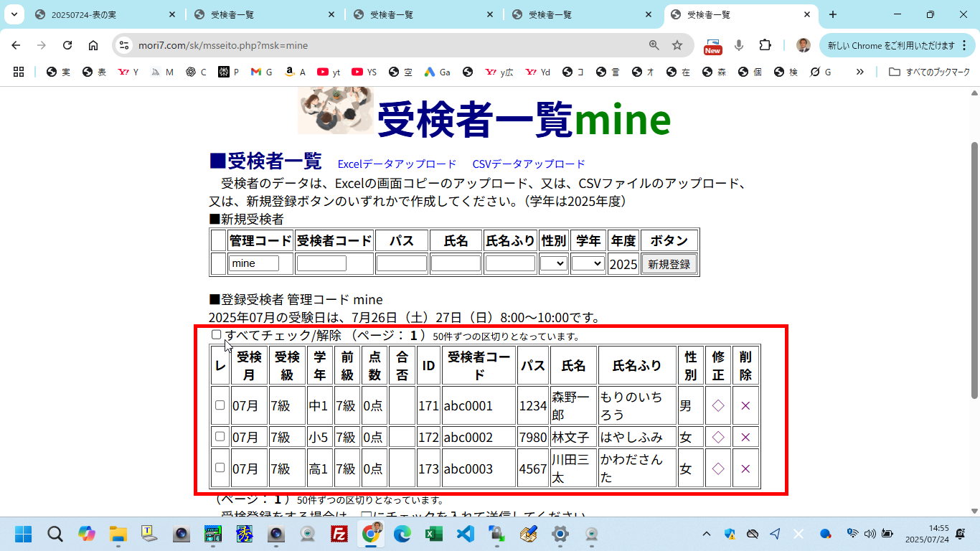Check the box for abc0003 row
The image size is (980, 551).
220,468
